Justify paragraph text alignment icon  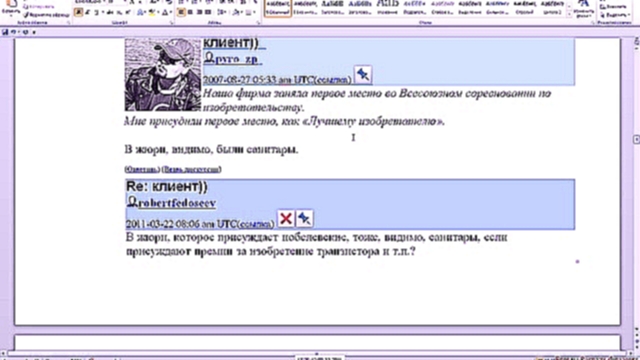click(208, 13)
